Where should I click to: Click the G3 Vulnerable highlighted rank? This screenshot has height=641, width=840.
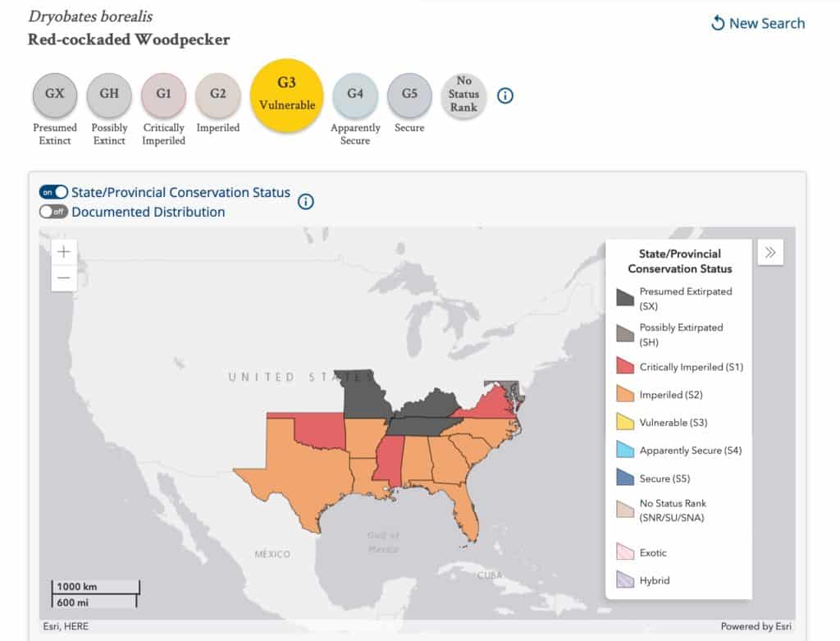pos(286,95)
